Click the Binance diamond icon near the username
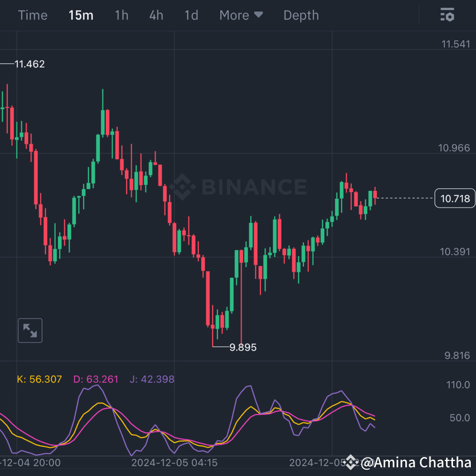Image resolution: width=476 pixels, height=476 pixels. pyautogui.click(x=351, y=462)
